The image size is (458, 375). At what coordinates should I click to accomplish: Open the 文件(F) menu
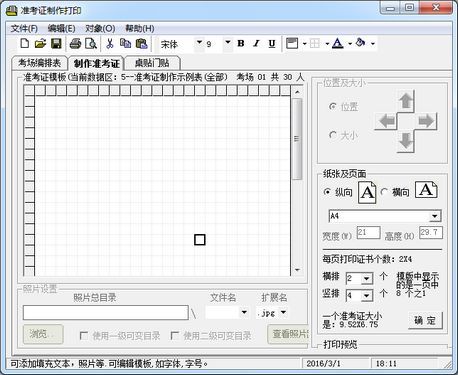24,29
